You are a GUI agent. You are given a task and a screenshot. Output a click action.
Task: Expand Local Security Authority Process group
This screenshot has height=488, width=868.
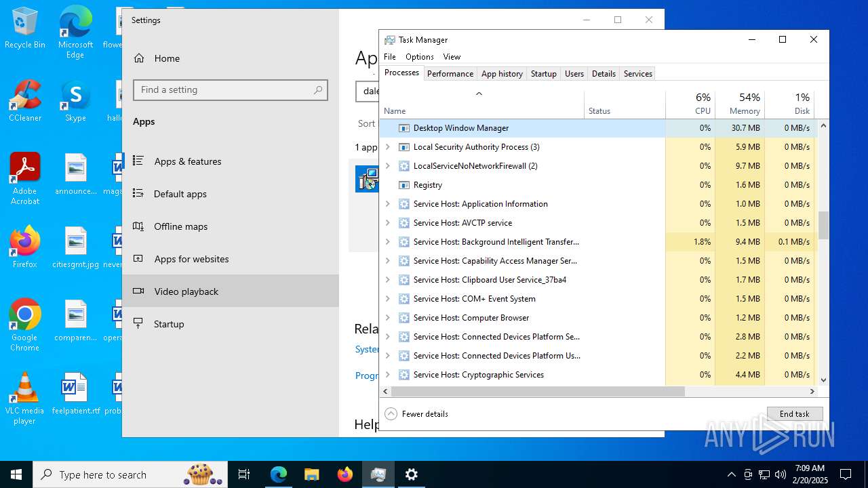click(388, 147)
